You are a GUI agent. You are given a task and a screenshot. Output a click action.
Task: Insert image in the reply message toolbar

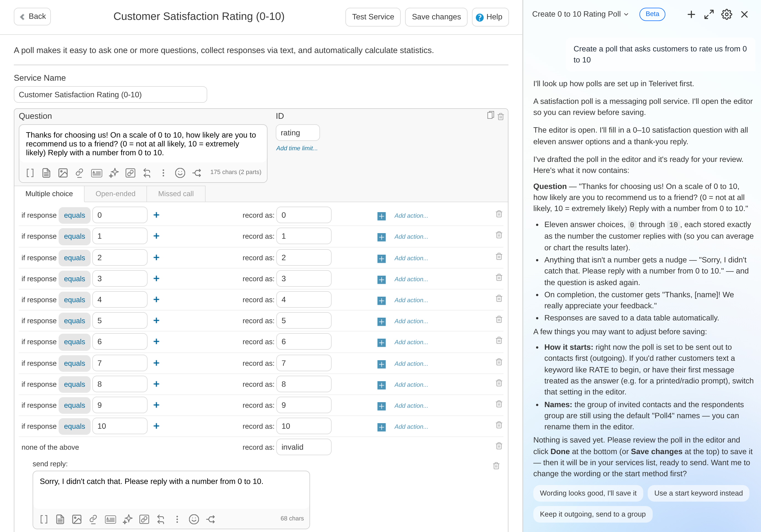pyautogui.click(x=77, y=519)
